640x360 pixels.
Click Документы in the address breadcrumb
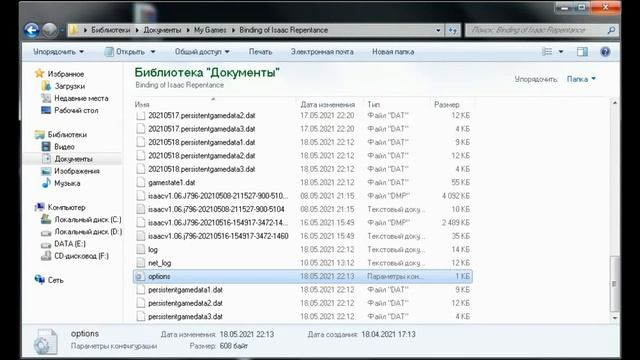tap(162, 30)
